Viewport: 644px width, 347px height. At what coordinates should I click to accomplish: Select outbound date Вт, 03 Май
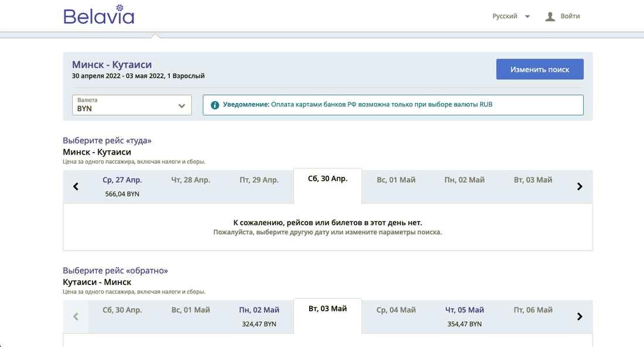pos(533,180)
